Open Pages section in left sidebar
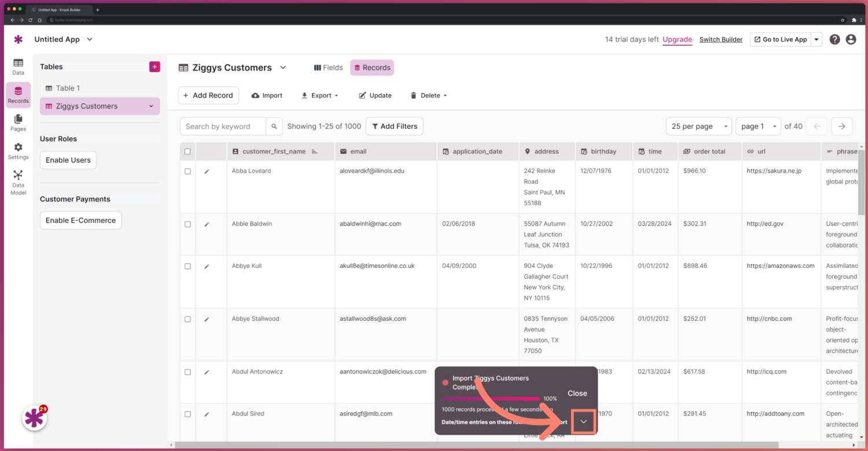 point(18,123)
